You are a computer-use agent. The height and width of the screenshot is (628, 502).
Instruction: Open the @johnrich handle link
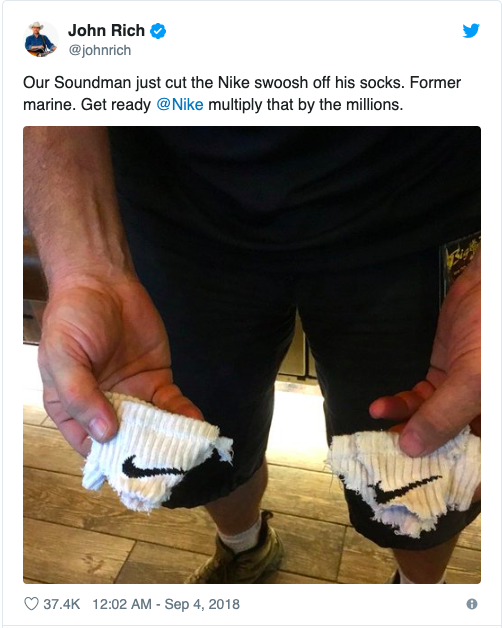tap(100, 50)
